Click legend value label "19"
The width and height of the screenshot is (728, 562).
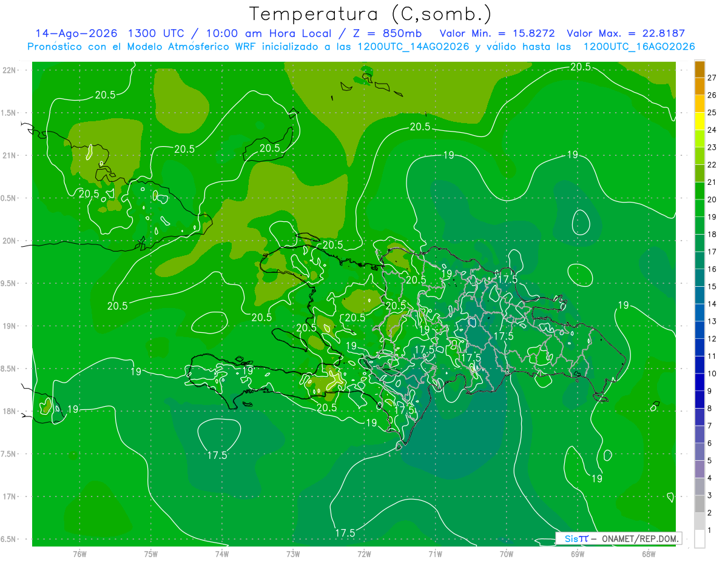(712, 217)
